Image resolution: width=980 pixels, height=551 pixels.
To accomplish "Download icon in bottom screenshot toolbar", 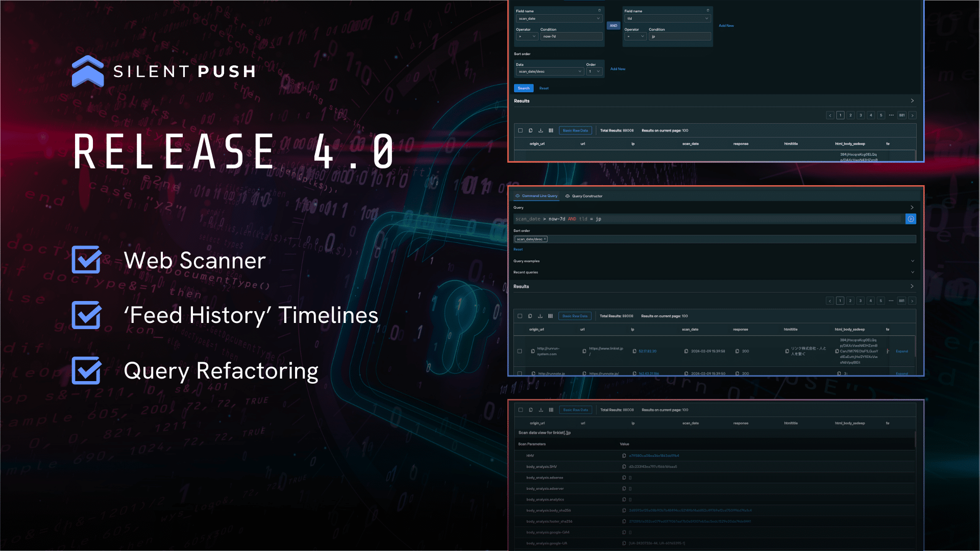I will pyautogui.click(x=541, y=410).
